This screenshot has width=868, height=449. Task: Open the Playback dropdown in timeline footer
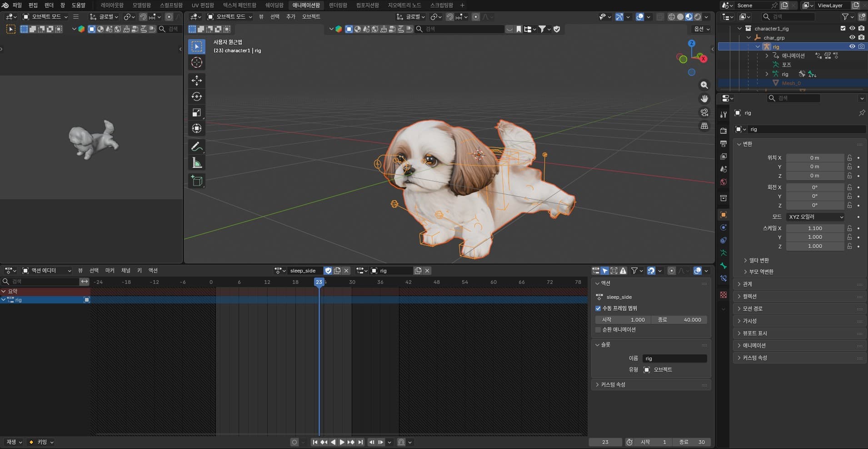click(x=14, y=442)
